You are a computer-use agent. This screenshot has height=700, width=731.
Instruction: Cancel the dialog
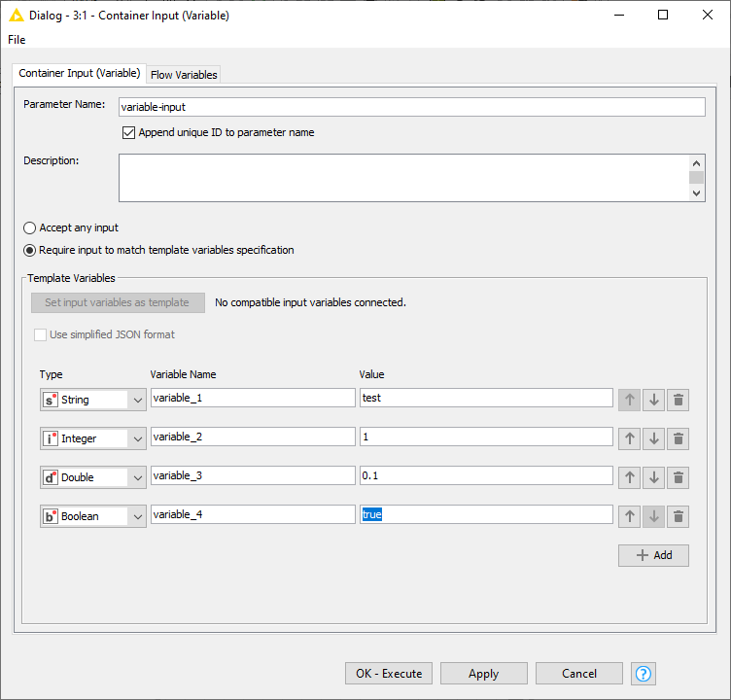(x=579, y=674)
